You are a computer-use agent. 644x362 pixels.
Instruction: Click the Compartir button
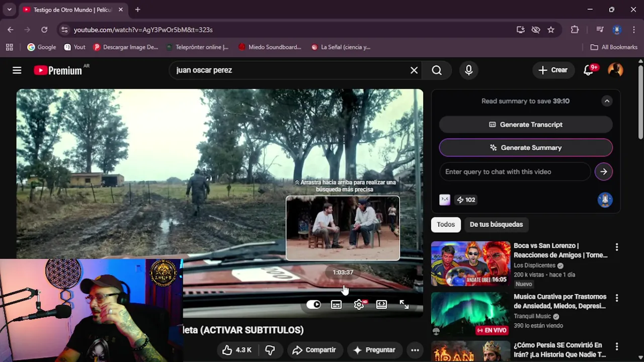pos(314,350)
